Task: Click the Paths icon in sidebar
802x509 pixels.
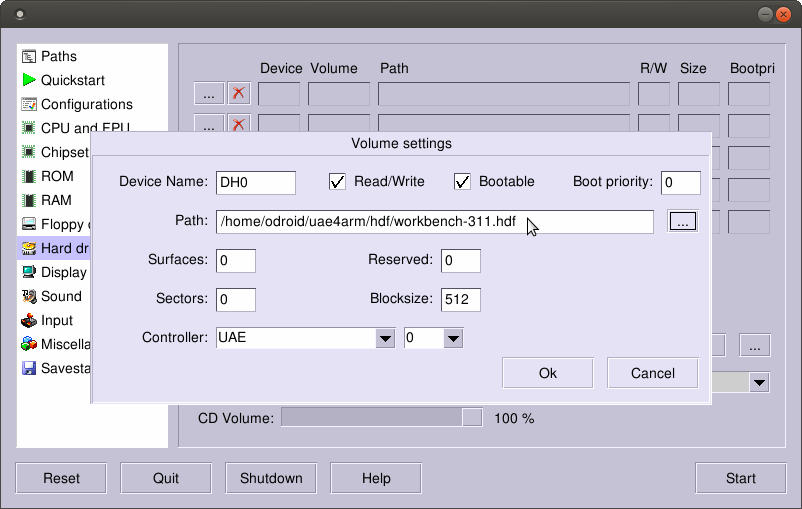Action: click(29, 56)
